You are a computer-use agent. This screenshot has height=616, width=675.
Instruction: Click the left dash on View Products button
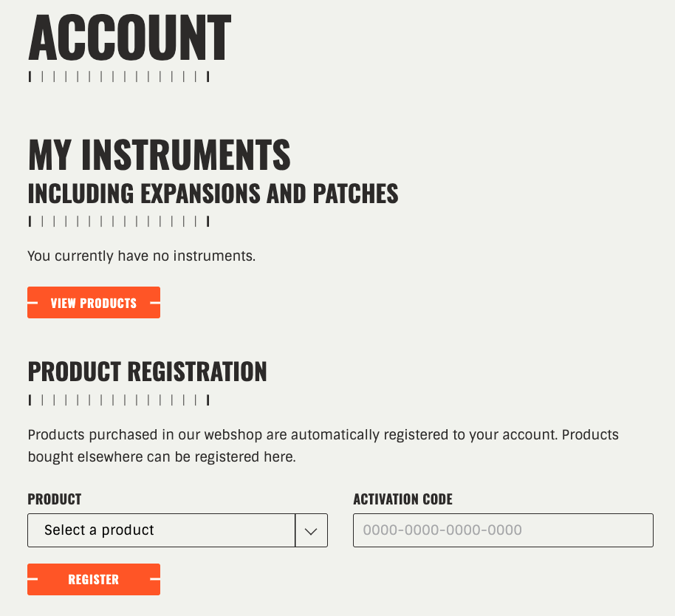click(x=33, y=303)
